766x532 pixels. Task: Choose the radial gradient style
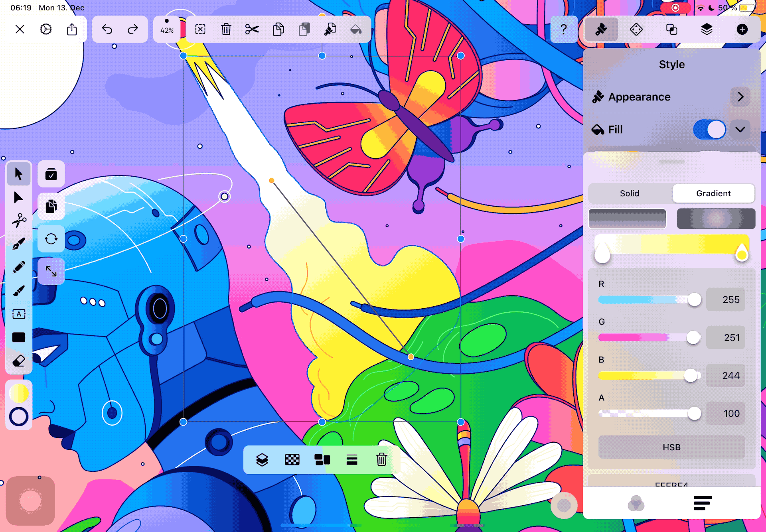pos(716,219)
